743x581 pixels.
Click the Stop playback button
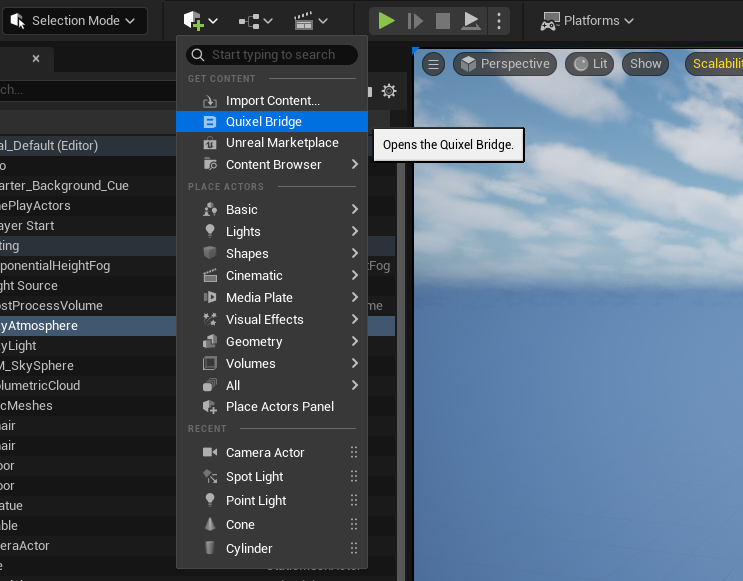[x=443, y=21]
